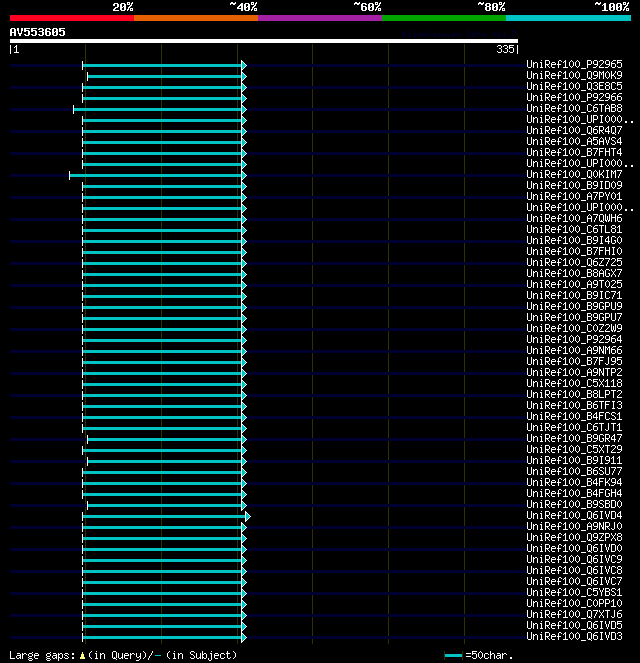Select the UniRef100_B9I911 label

[x=574, y=460]
